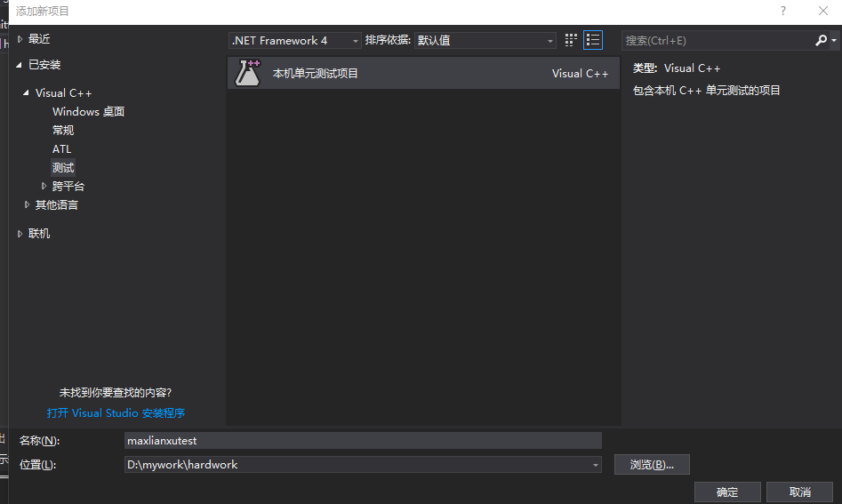Screen dimensions: 842x504
Task: Click the 排序依据 label
Action: (x=388, y=40)
